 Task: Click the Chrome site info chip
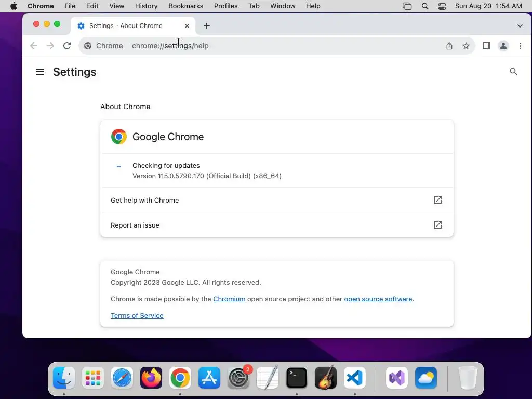(103, 46)
